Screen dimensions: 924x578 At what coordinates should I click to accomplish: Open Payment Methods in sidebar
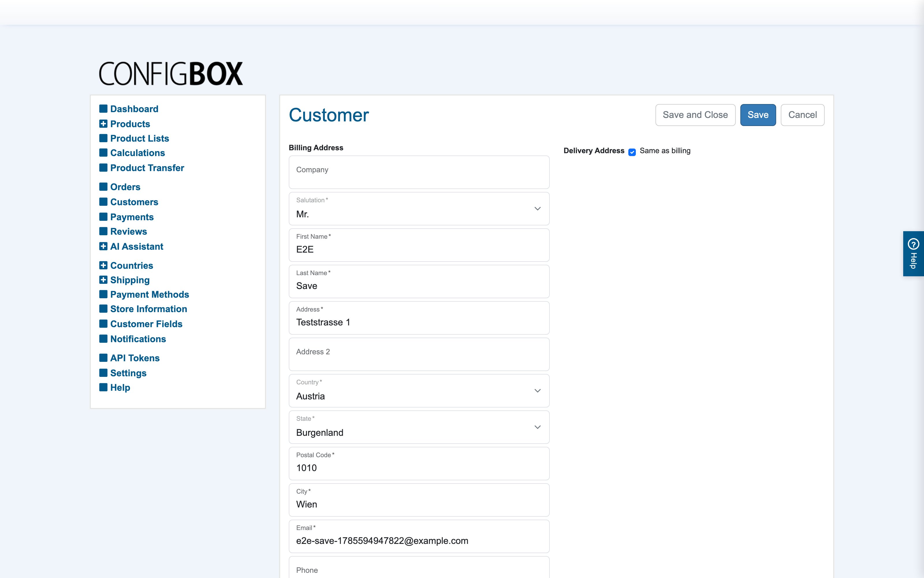point(150,294)
